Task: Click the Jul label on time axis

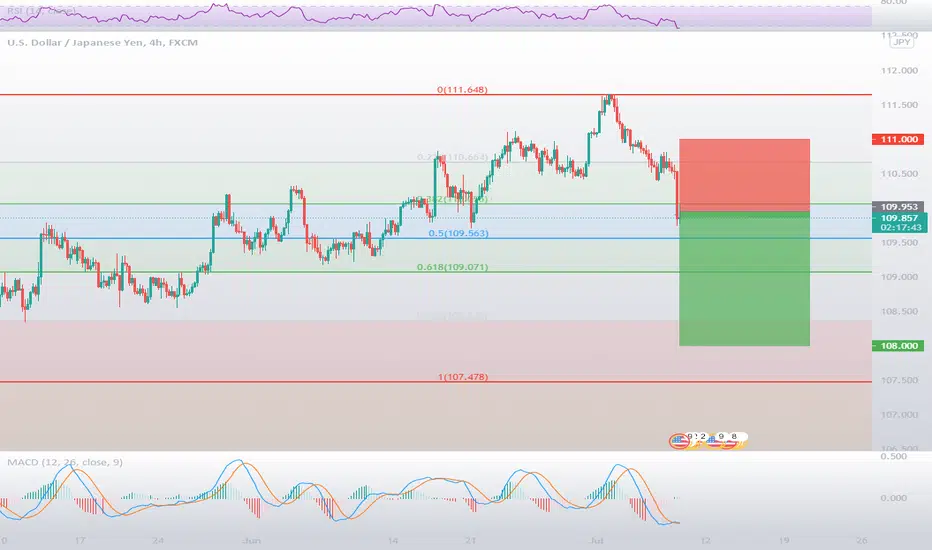Action: (x=596, y=540)
